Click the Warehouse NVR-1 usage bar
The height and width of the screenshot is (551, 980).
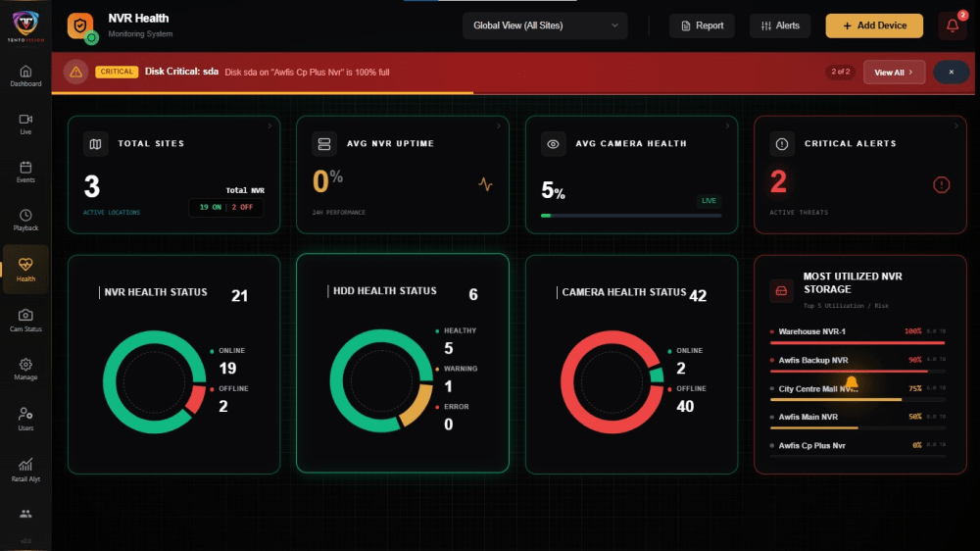[x=857, y=343]
